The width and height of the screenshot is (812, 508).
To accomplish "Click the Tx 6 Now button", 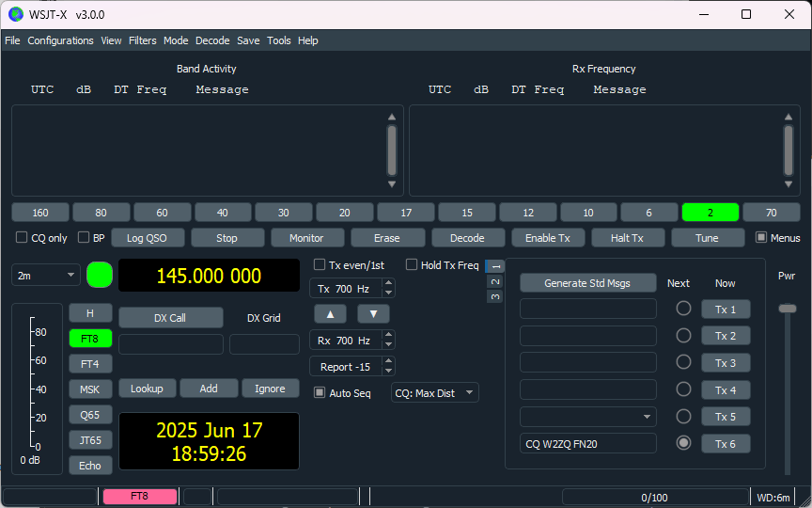I will click(726, 444).
